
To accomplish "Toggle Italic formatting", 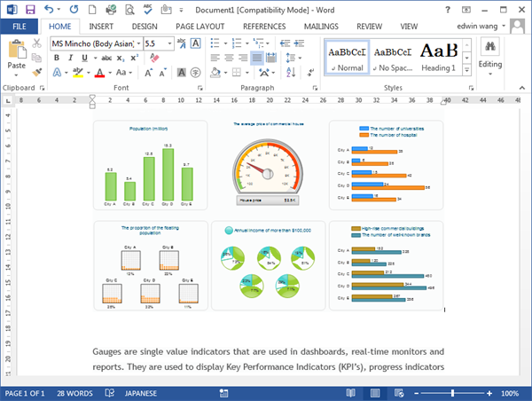I will 68,58.
